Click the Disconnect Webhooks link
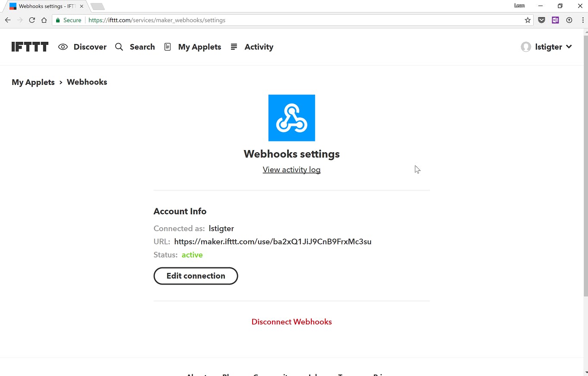The width and height of the screenshot is (588, 376). [291, 322]
